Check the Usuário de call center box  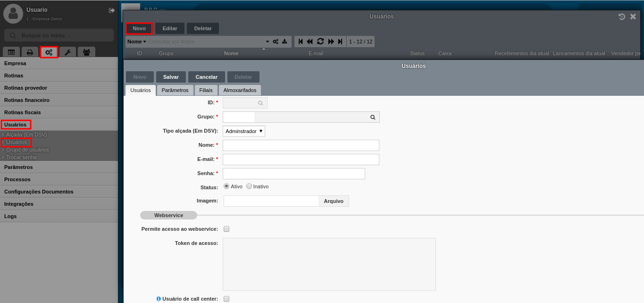pos(226,299)
